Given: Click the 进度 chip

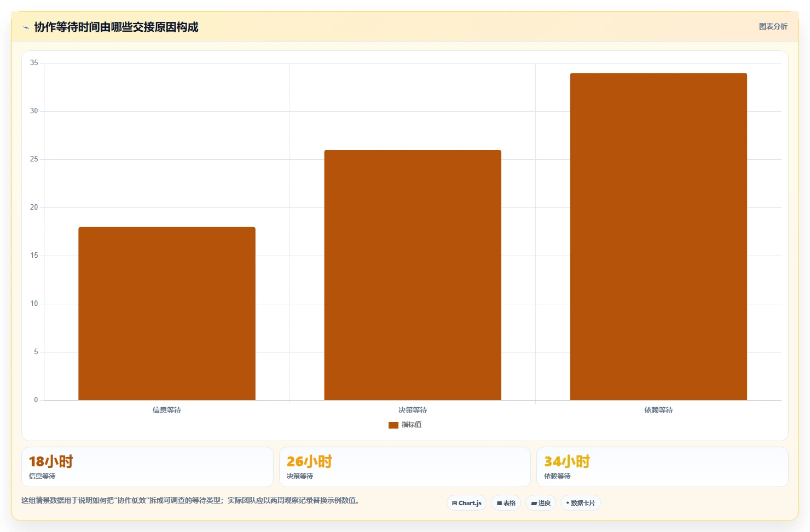Looking at the screenshot, I should tap(541, 503).
